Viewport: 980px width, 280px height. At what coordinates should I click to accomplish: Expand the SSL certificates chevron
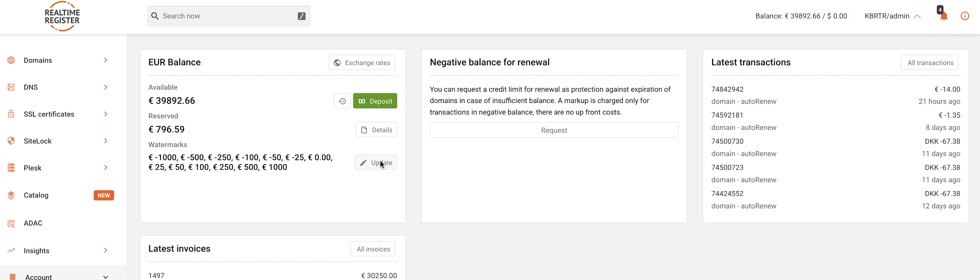106,114
